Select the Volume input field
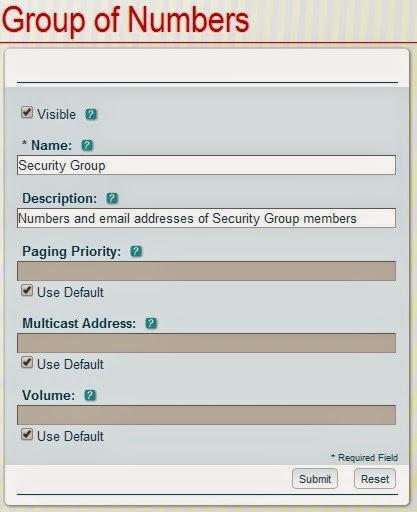Viewport: 417px width, 512px height. click(206, 415)
